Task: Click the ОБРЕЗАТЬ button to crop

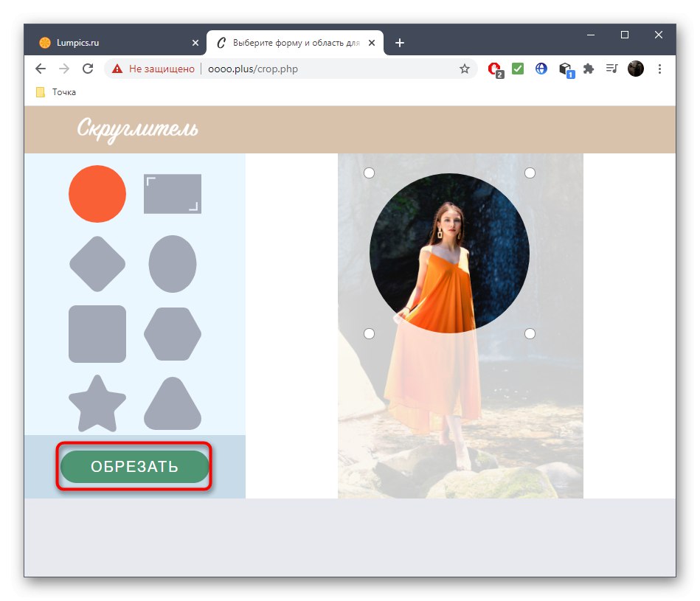Action: tap(134, 466)
